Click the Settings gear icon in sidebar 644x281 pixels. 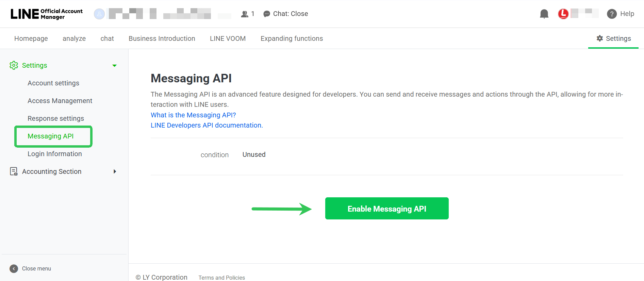point(14,65)
